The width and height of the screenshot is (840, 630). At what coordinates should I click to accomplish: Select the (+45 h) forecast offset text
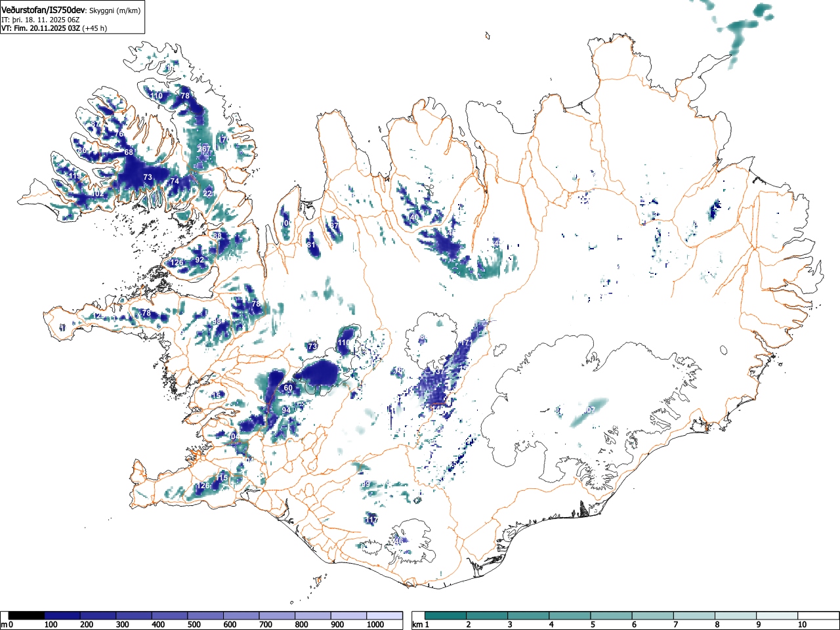pyautogui.click(x=94, y=28)
